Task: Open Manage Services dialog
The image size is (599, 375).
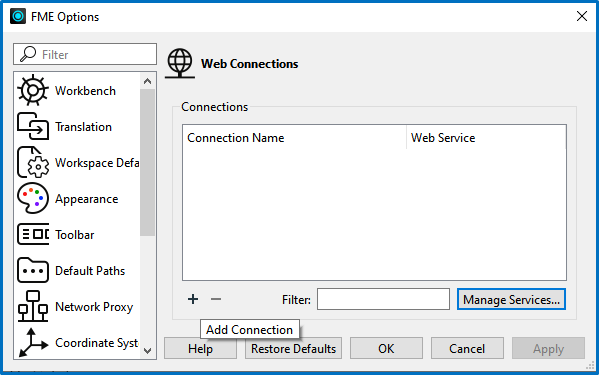Action: coord(511,299)
